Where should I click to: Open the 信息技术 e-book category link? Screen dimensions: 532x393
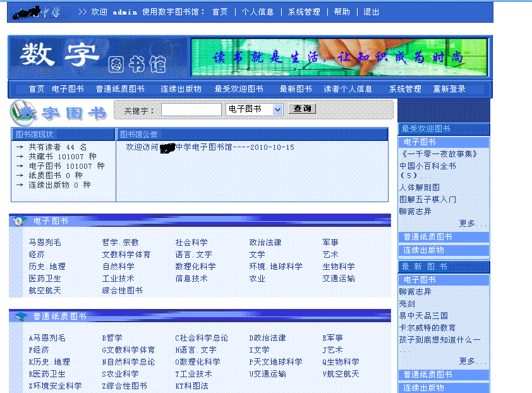(191, 279)
